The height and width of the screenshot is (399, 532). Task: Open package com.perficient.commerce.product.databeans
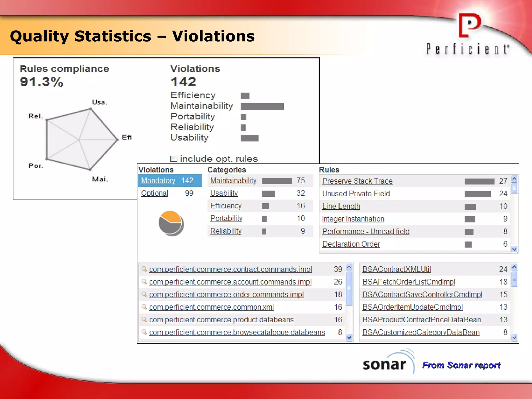(x=221, y=320)
